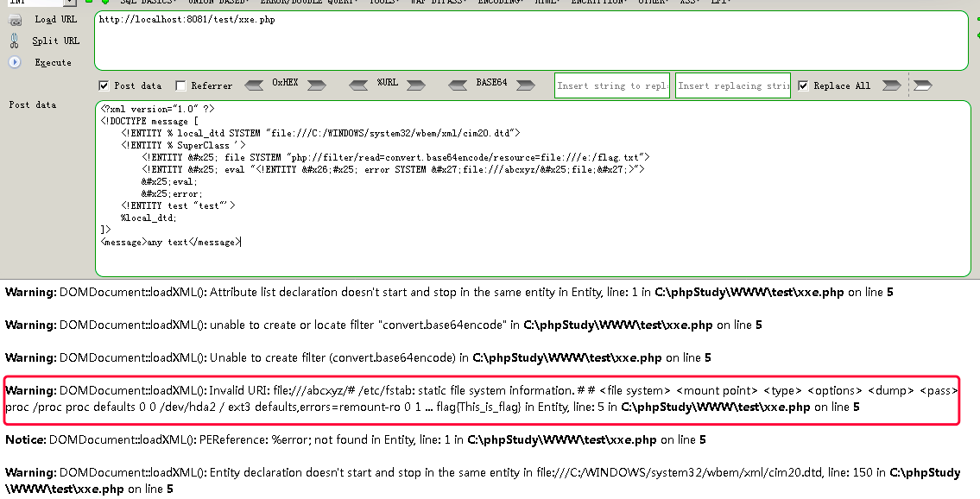Focus the Insert replacing string field
Image resolution: width=980 pixels, height=499 pixels.
732,85
